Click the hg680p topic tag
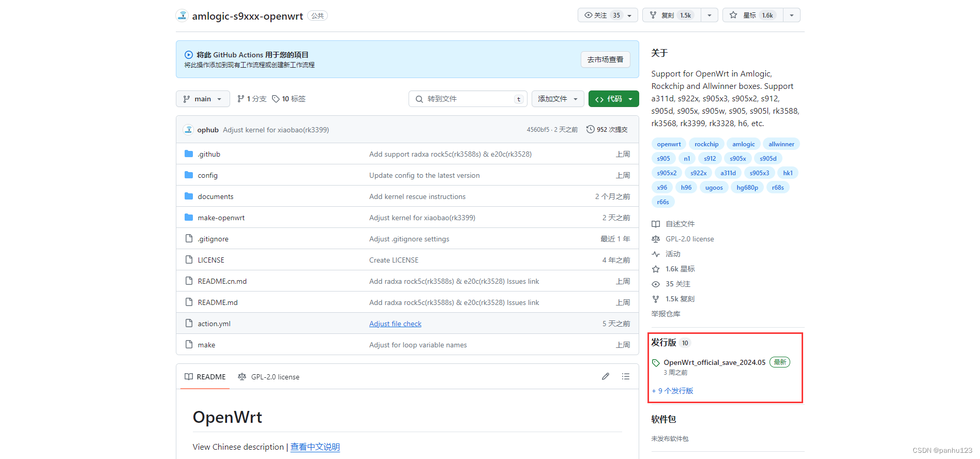980x459 pixels. point(747,188)
